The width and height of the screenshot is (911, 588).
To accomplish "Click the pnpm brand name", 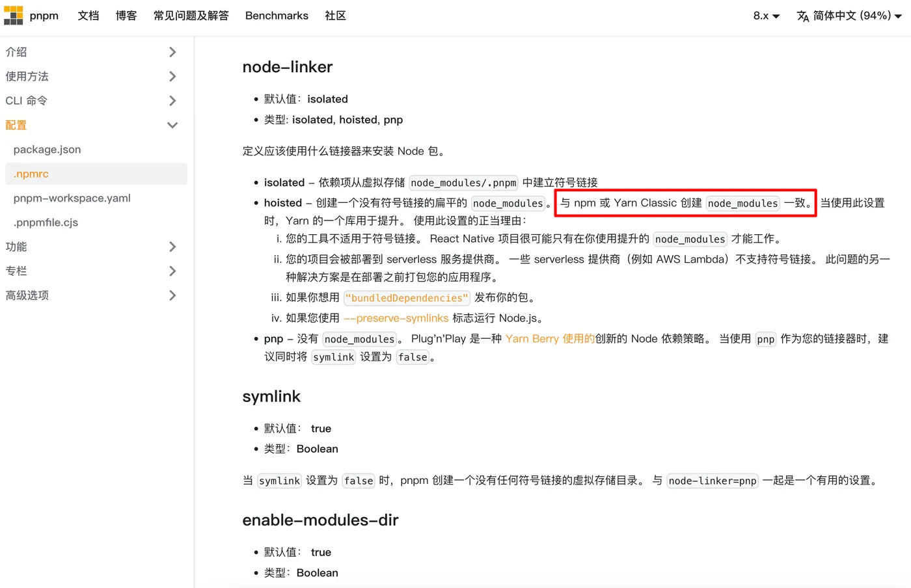I will (44, 16).
